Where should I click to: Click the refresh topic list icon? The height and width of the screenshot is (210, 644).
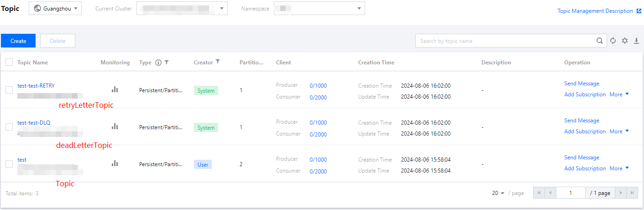tap(613, 41)
